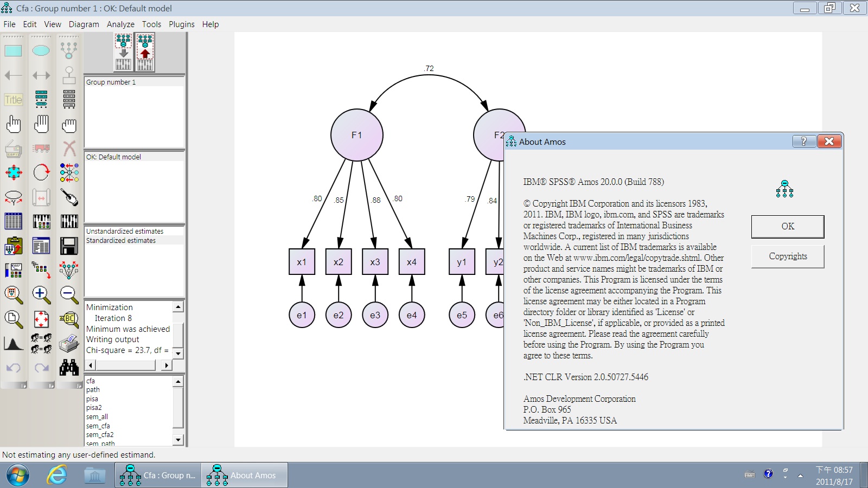Select Unstandardized estimates in the parameter format list
This screenshot has width=868, height=488.
(x=125, y=231)
